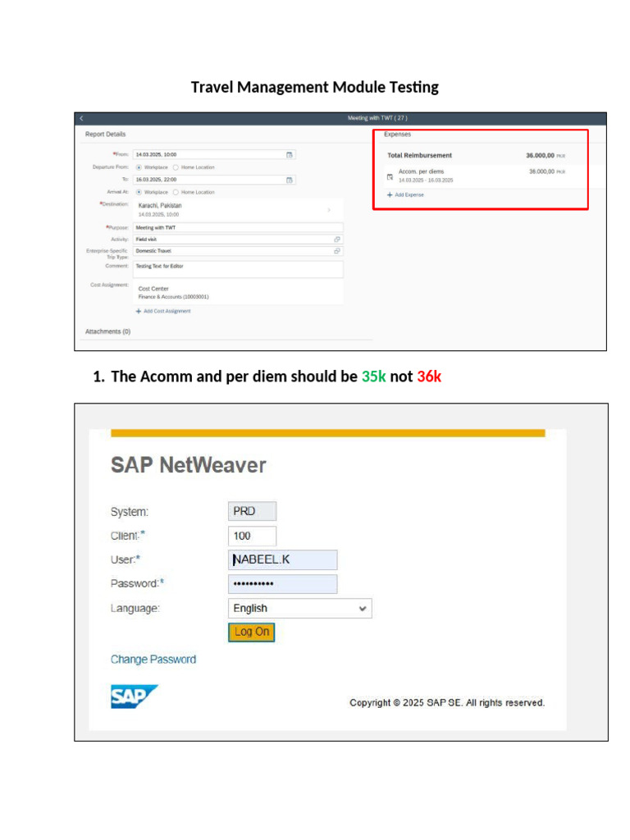Click the Purpose field Meeting with TWT
Viewport: 630px width, 840px height.
click(238, 228)
